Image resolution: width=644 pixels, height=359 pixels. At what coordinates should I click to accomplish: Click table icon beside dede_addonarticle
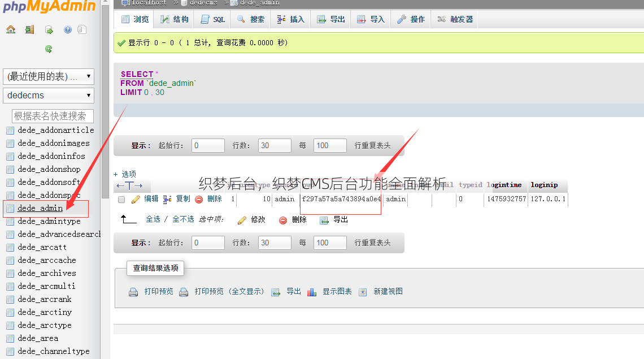10,131
